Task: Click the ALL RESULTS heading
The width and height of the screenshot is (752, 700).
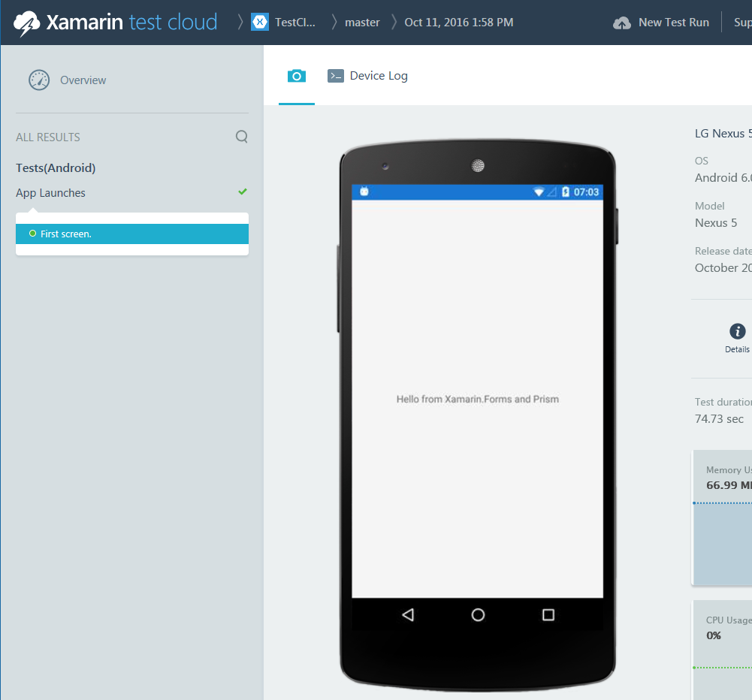Action: click(48, 137)
